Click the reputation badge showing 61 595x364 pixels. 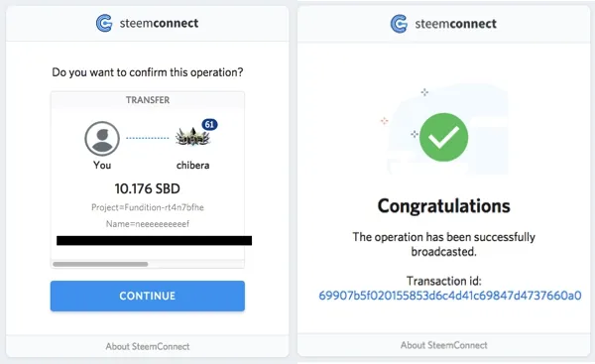point(209,125)
